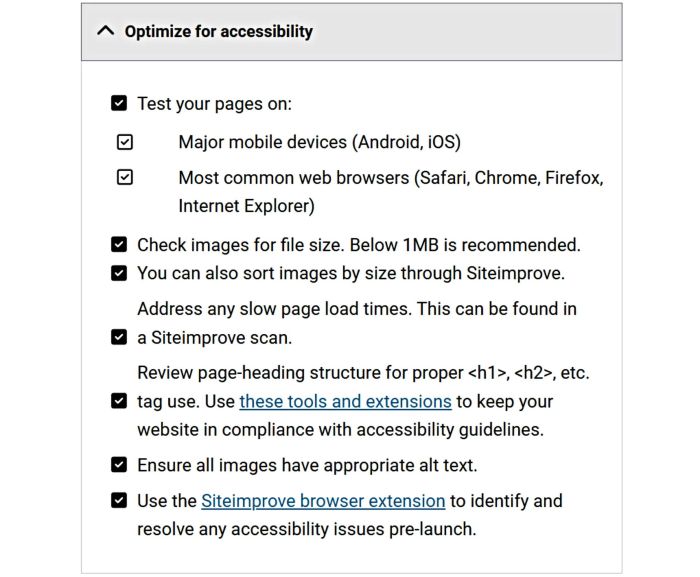Toggle the Most common web browsers checkbox
This screenshot has height=577, width=700.
point(125,177)
